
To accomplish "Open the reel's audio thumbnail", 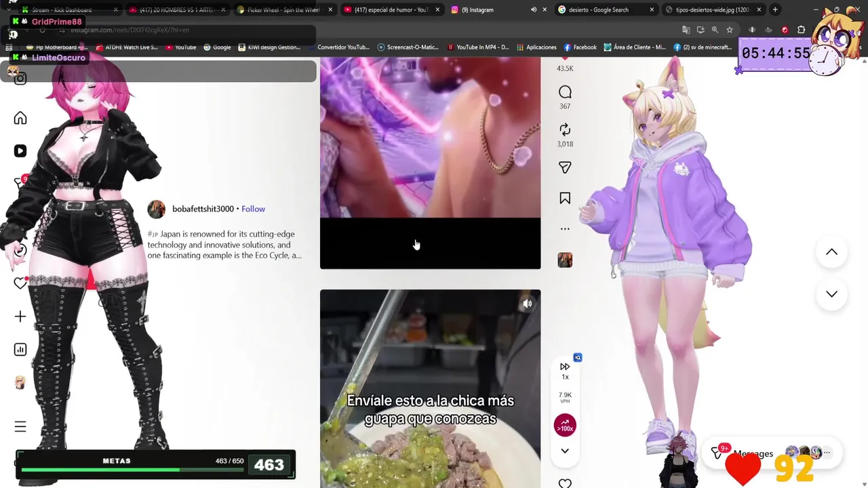I will click(565, 260).
